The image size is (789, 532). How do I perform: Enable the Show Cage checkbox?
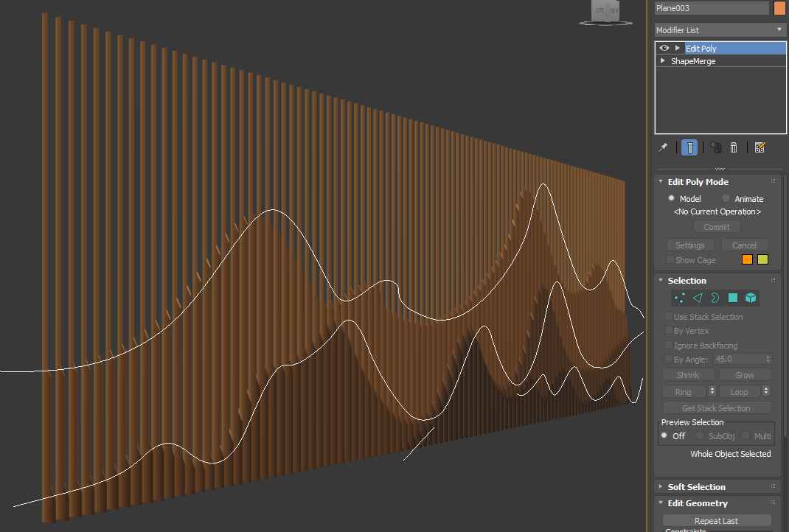pos(670,259)
